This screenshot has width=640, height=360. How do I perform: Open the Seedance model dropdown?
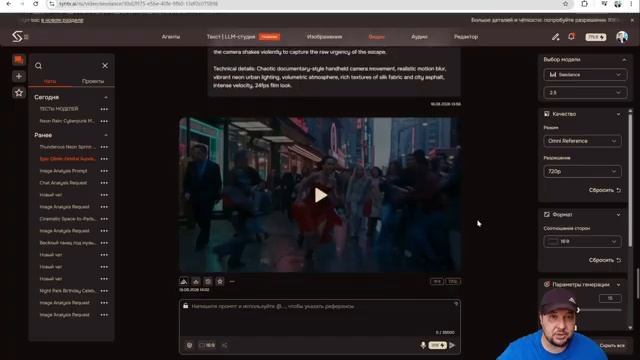pos(584,75)
